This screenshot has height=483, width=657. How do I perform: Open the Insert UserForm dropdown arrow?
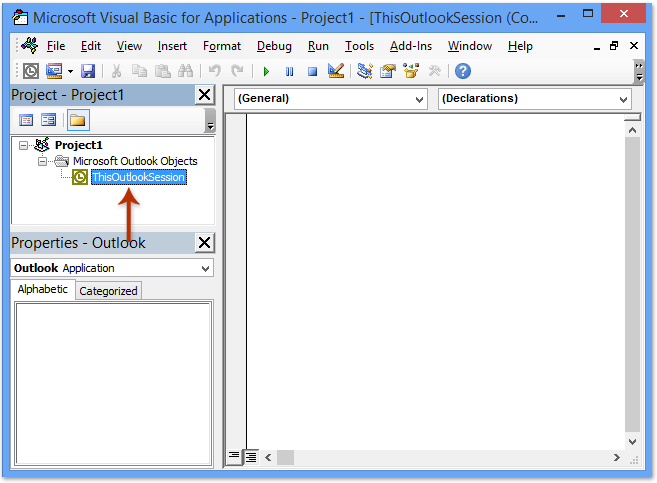click(x=70, y=71)
